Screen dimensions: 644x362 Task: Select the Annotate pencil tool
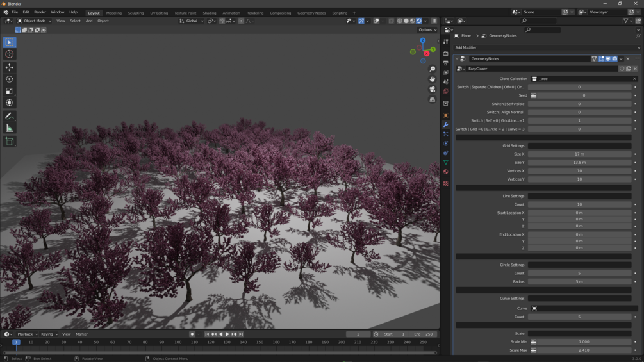click(9, 116)
